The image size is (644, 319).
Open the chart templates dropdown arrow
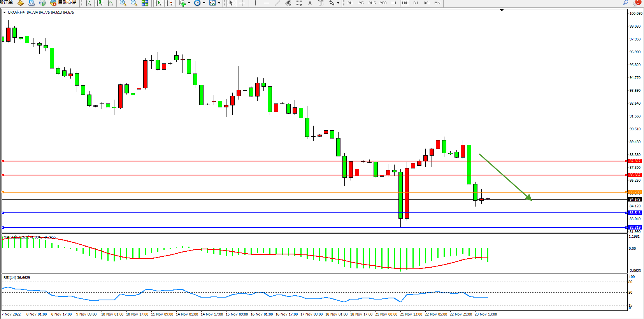click(x=219, y=3)
